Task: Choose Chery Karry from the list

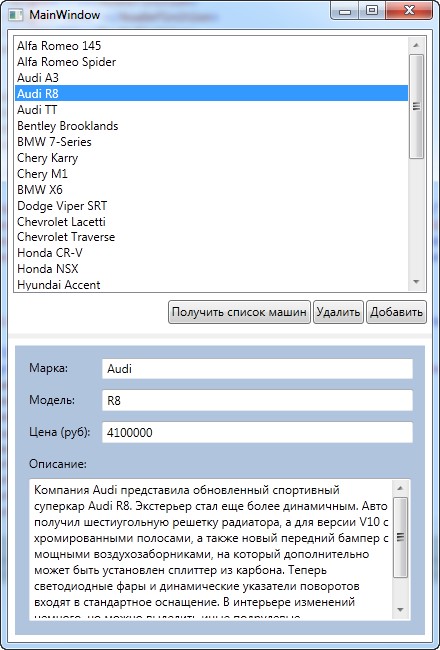Action: pos(211,158)
